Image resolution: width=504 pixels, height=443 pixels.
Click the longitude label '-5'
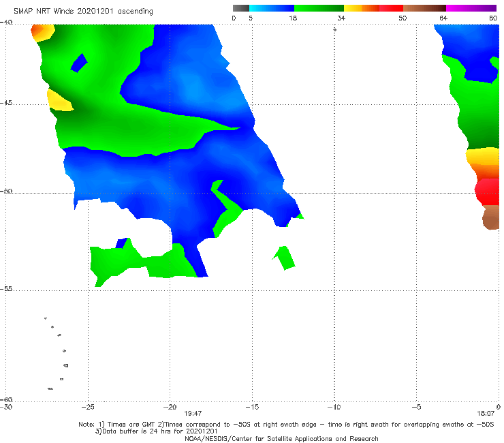[x=416, y=407]
